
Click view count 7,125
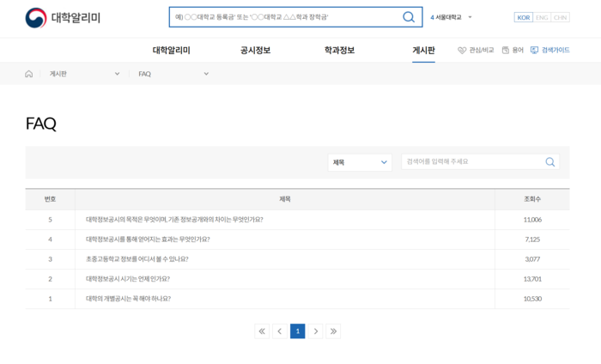pos(532,240)
